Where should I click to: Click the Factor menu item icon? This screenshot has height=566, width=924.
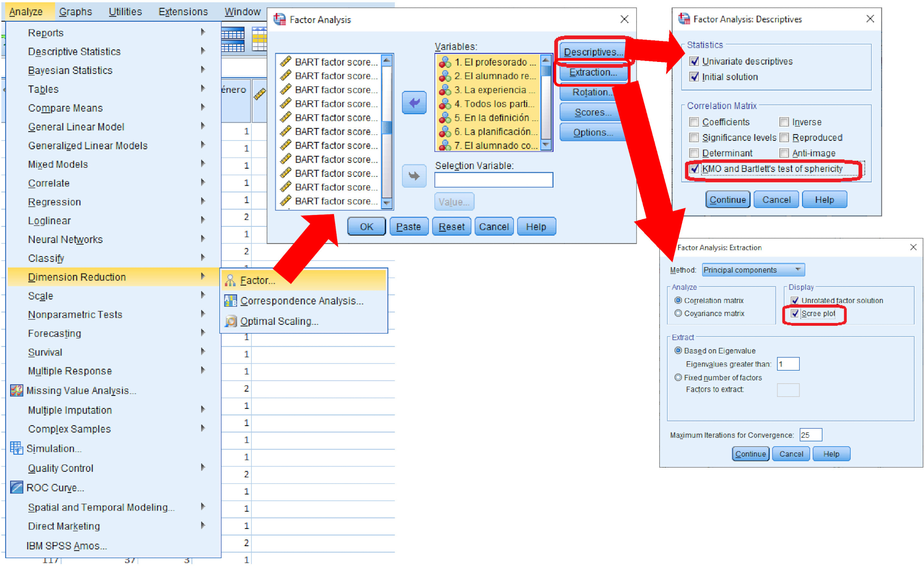230,280
